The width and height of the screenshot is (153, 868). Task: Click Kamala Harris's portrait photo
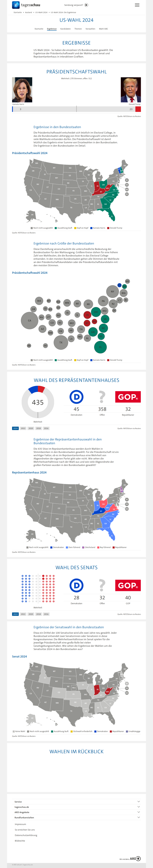(22, 90)
